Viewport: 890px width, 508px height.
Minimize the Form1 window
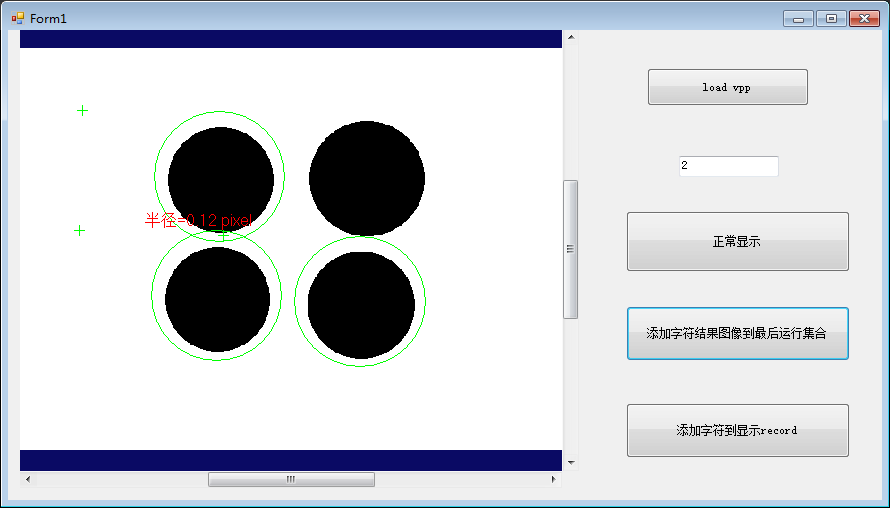[x=799, y=19]
